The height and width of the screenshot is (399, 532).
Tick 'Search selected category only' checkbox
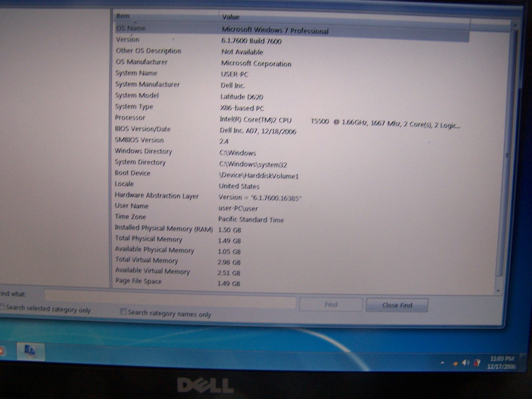(2, 307)
